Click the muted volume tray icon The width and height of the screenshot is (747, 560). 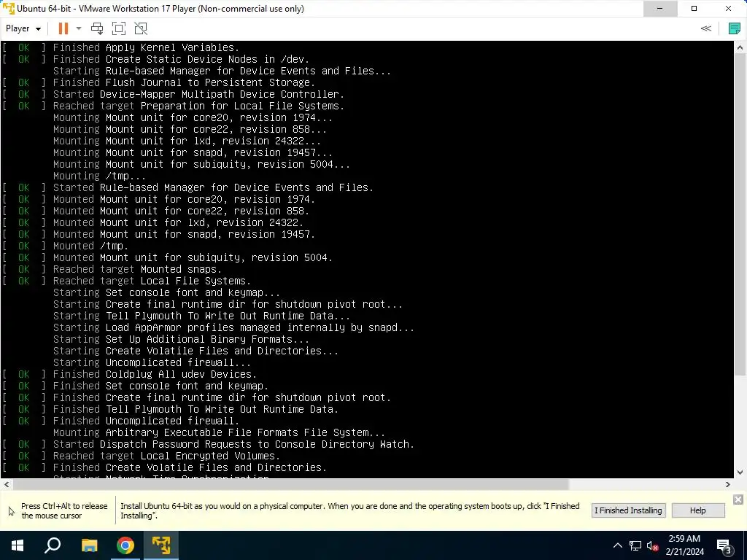(x=652, y=545)
